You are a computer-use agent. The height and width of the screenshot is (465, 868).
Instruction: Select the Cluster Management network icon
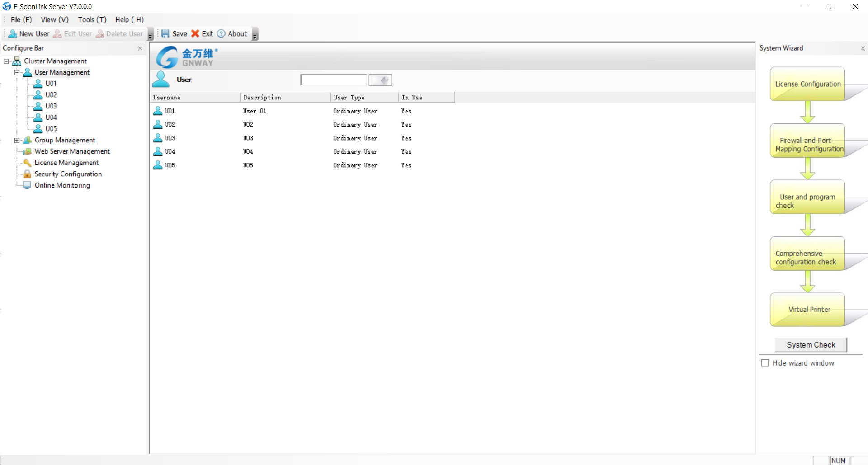pos(17,61)
